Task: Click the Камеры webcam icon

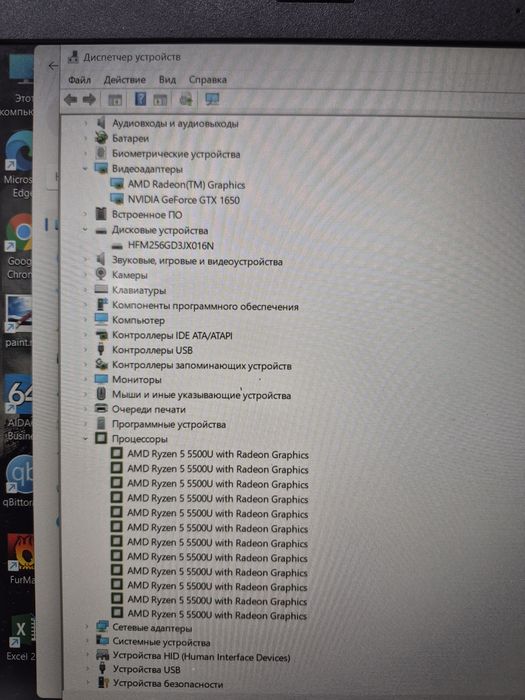Action: pyautogui.click(x=101, y=274)
